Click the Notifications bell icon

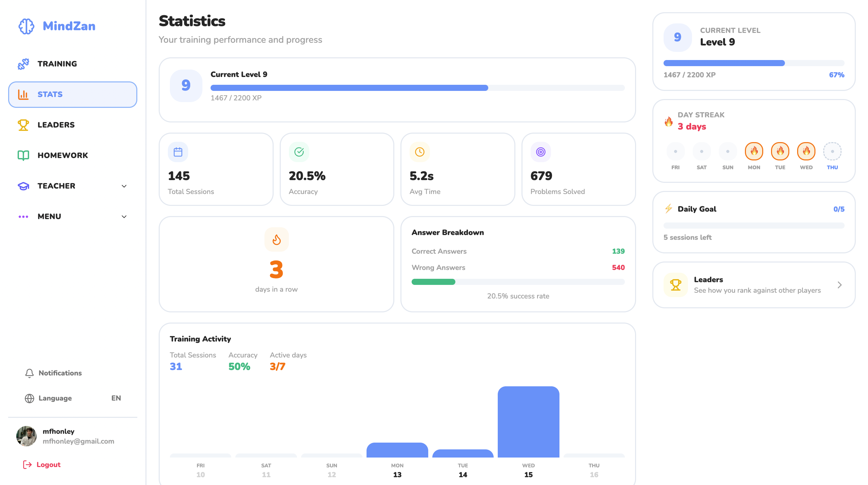click(x=29, y=373)
